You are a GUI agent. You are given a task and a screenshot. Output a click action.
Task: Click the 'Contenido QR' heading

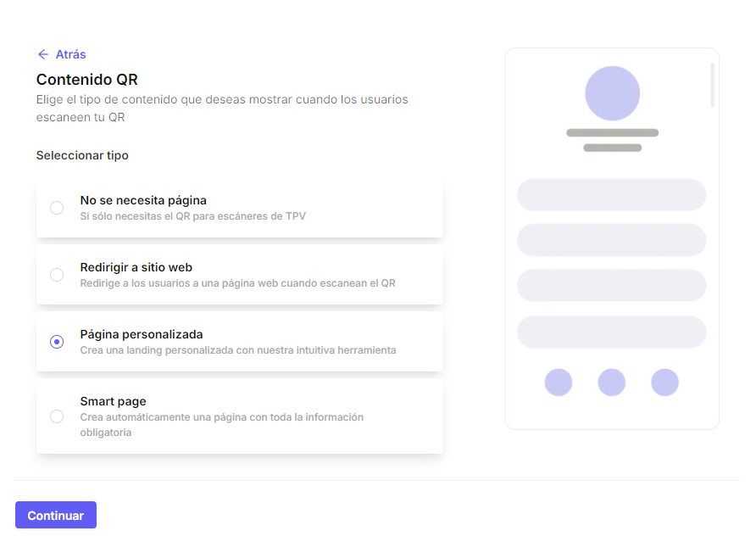[x=87, y=79]
